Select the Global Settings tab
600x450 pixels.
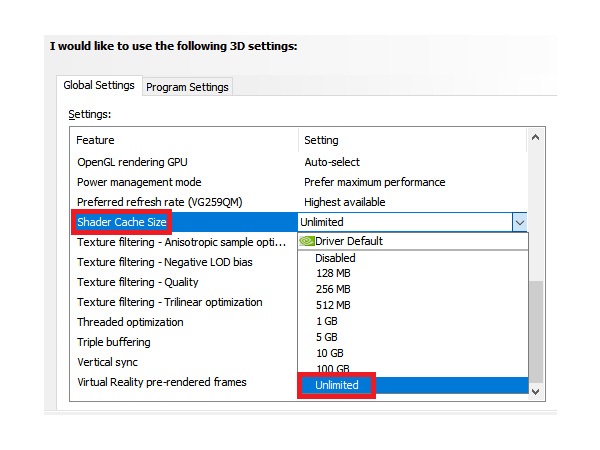99,86
